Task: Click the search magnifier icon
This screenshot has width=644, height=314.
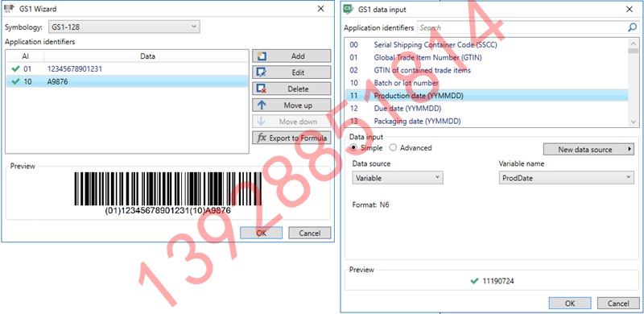Action: [x=632, y=27]
